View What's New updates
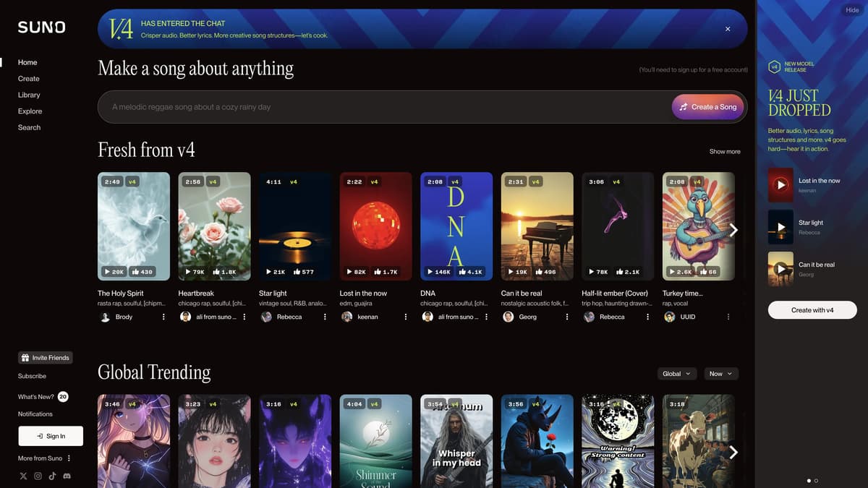Viewport: 868px width, 488px height. (43, 397)
